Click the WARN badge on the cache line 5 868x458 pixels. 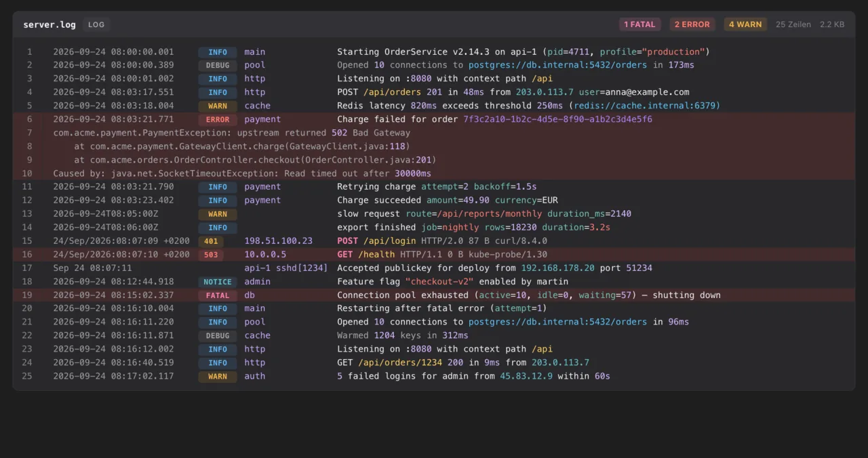(218, 106)
